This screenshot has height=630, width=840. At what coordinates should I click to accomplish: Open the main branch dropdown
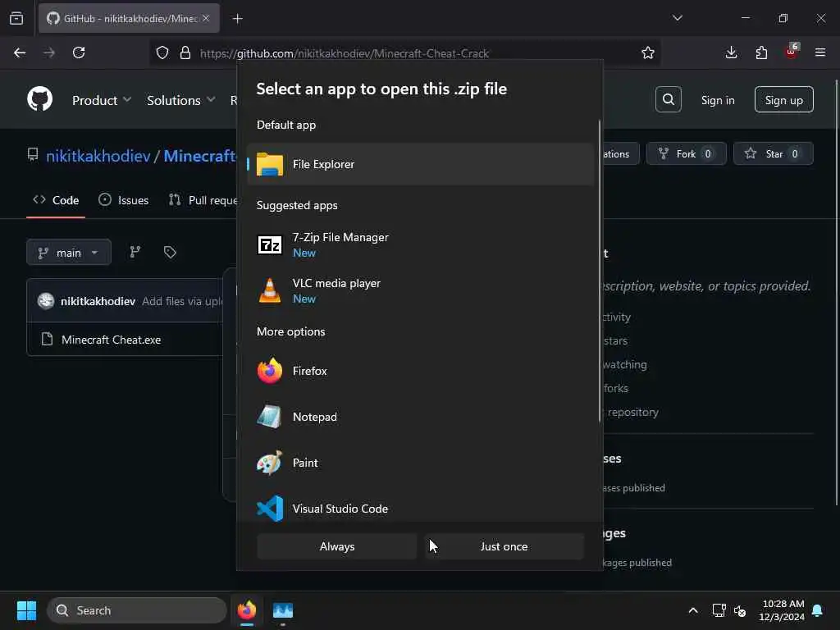tap(69, 253)
